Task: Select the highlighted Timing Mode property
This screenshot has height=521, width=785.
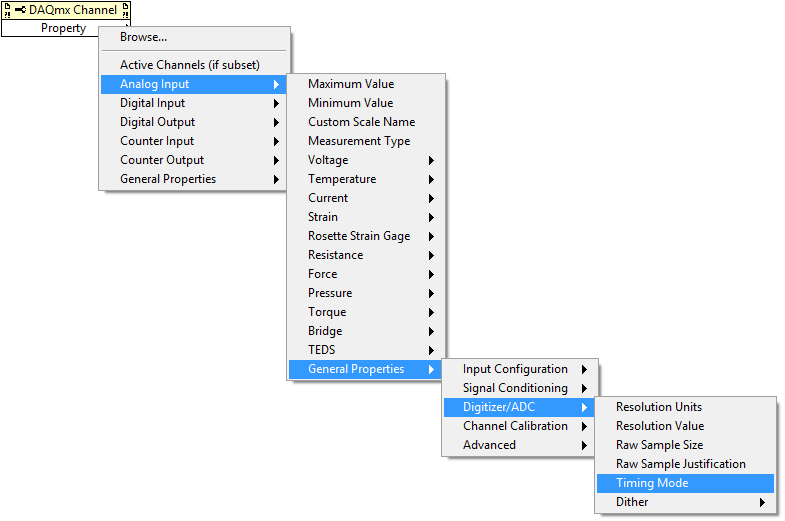Action: click(x=685, y=483)
